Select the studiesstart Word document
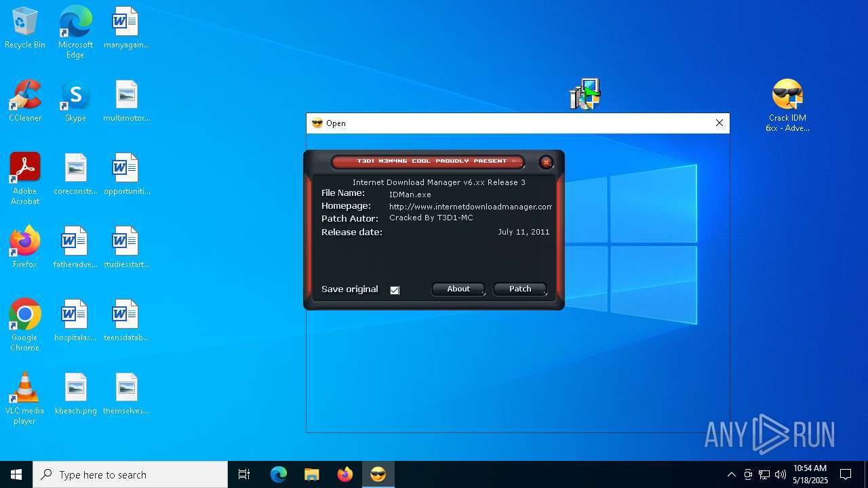The height and width of the screenshot is (488, 868). click(126, 248)
